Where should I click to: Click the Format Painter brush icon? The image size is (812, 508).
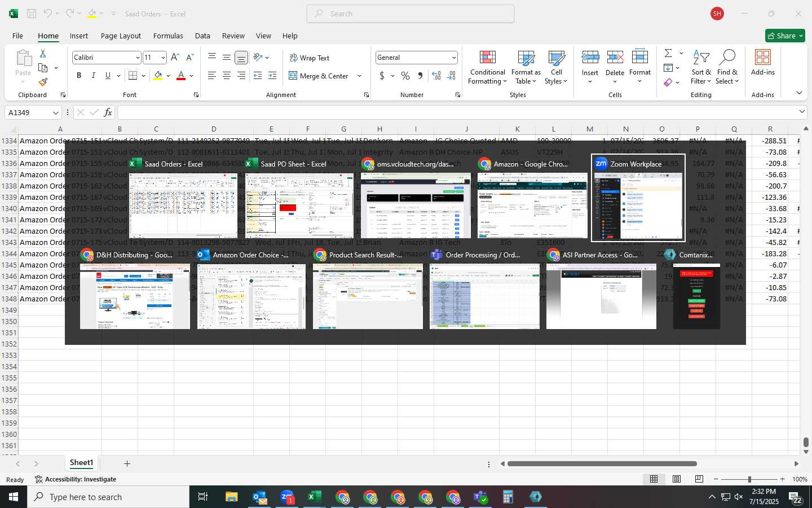click(x=43, y=82)
